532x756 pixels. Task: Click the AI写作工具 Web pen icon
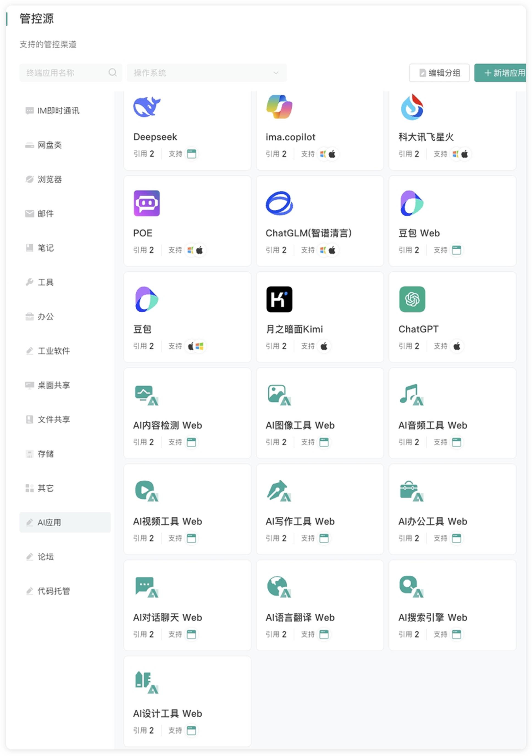click(279, 491)
